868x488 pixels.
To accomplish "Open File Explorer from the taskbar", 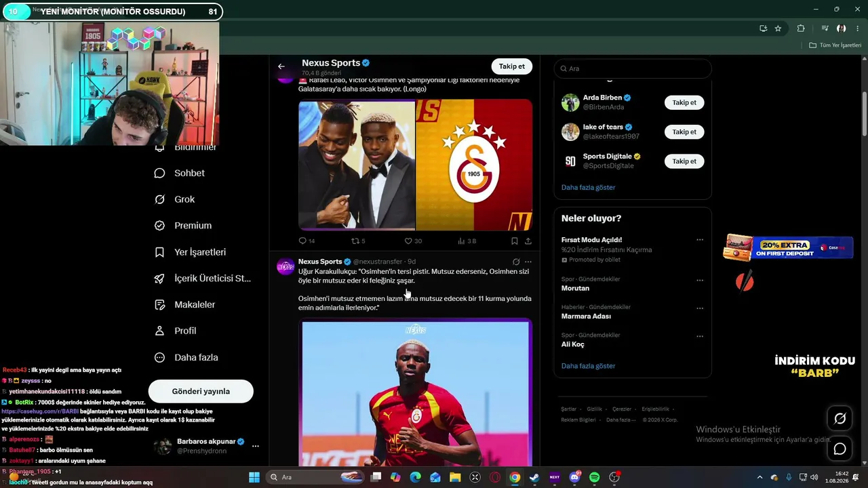I will (455, 477).
